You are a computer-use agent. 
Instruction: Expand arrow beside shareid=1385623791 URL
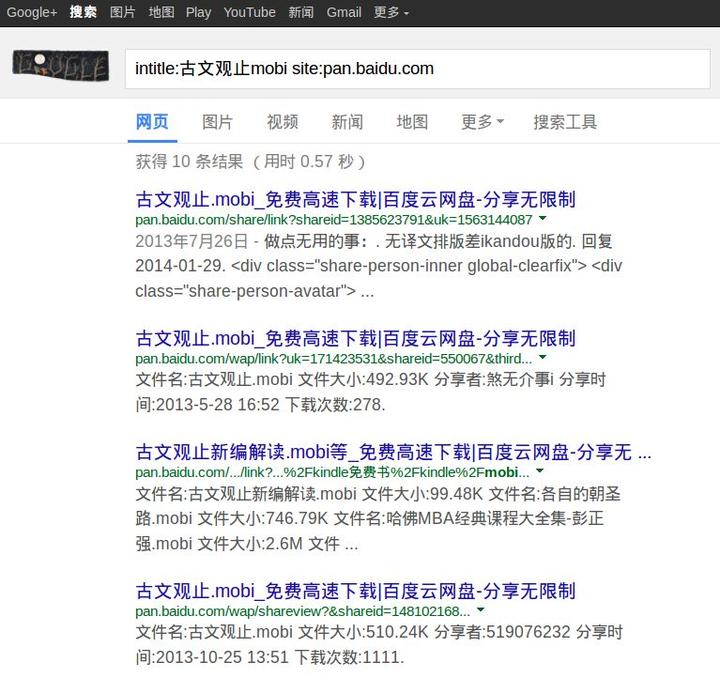(x=543, y=219)
